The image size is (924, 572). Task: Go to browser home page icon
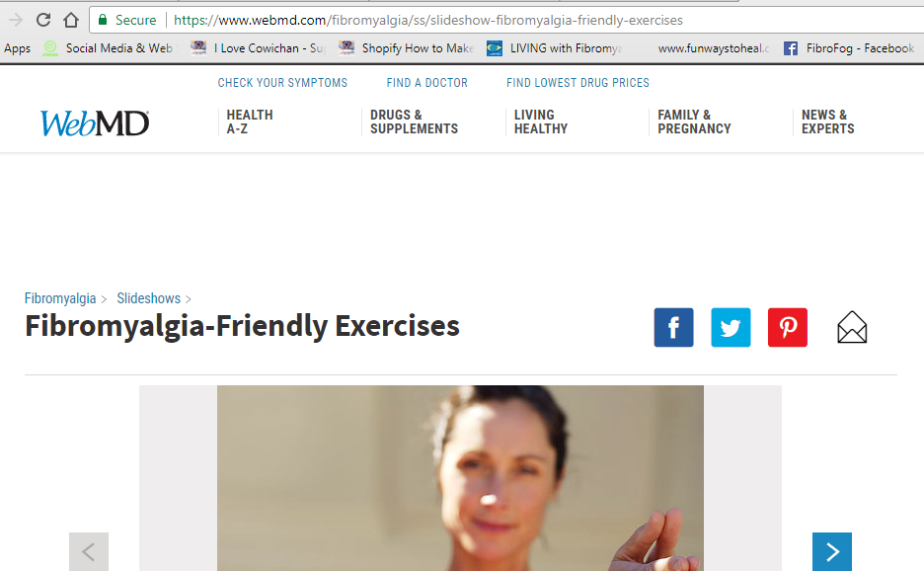tap(71, 20)
